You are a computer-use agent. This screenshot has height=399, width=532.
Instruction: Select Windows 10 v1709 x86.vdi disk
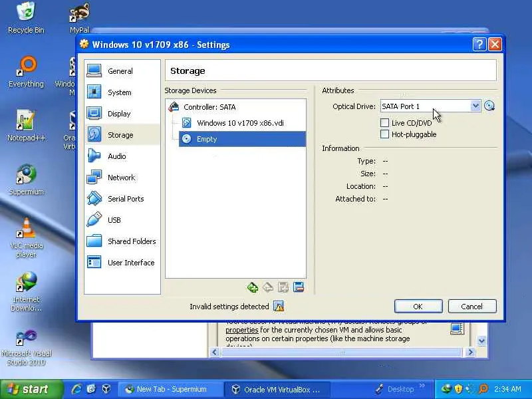click(x=240, y=123)
